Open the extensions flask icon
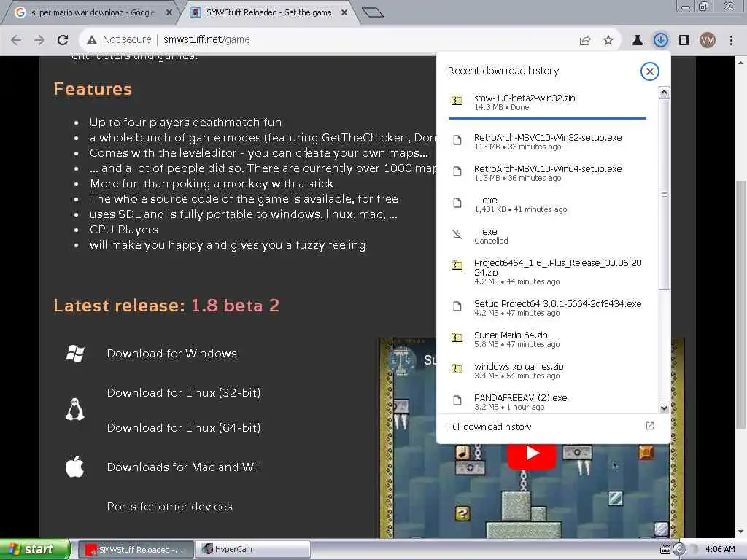This screenshot has height=560, width=747. click(638, 41)
